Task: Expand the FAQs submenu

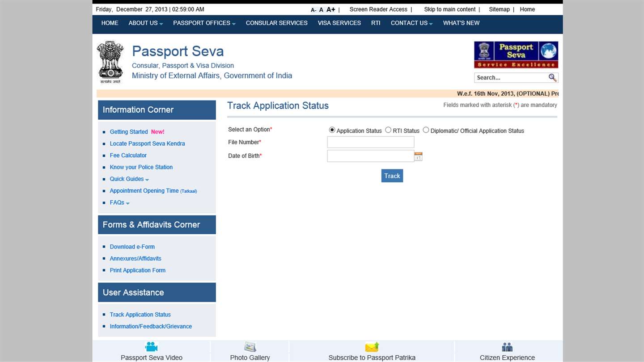Action: [x=119, y=203]
